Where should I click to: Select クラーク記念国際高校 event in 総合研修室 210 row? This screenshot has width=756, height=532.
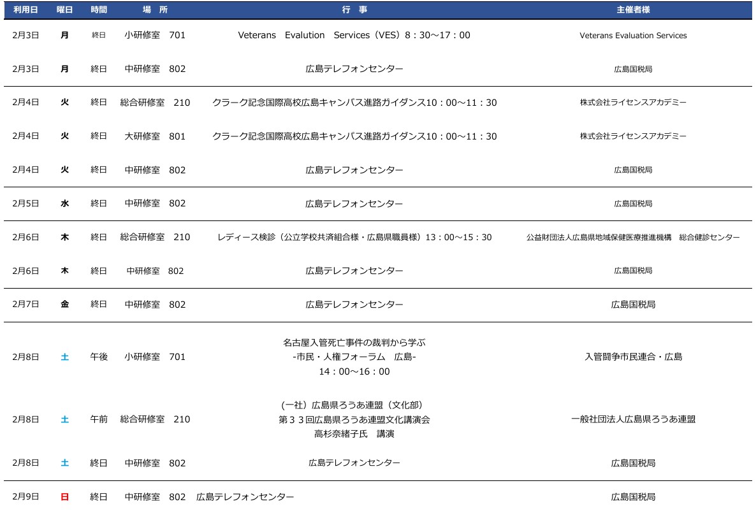tap(354, 103)
